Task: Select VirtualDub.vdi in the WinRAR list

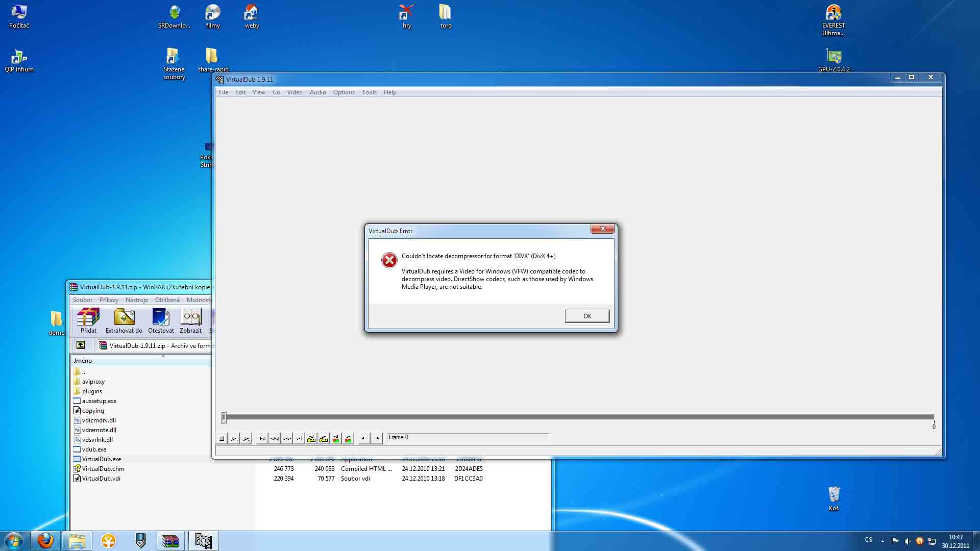Action: [97, 479]
